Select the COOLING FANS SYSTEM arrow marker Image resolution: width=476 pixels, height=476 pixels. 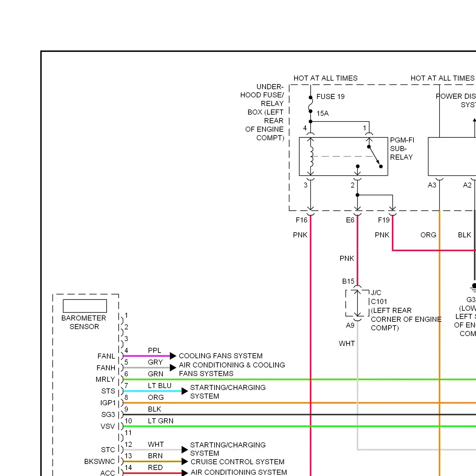tap(173, 356)
